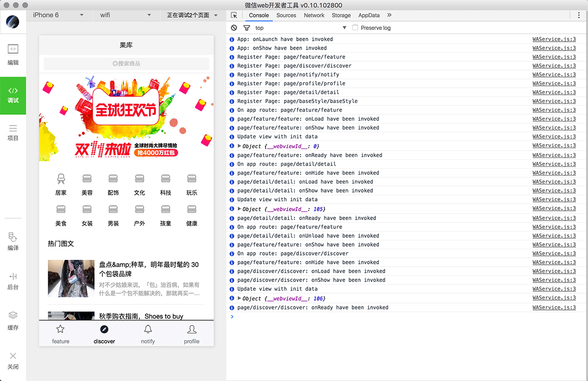Expand Object with __webviewId__: 105
Screen dimensions: 588x381
pyautogui.click(x=240, y=208)
